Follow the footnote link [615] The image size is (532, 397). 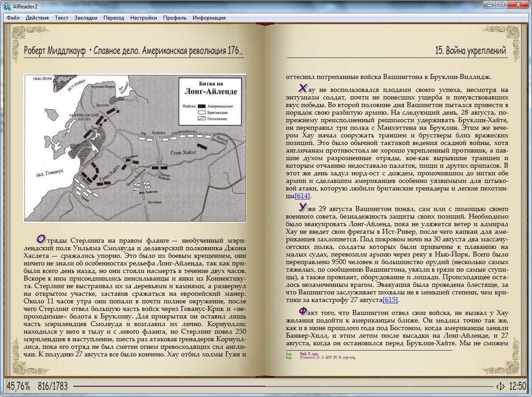point(390,300)
